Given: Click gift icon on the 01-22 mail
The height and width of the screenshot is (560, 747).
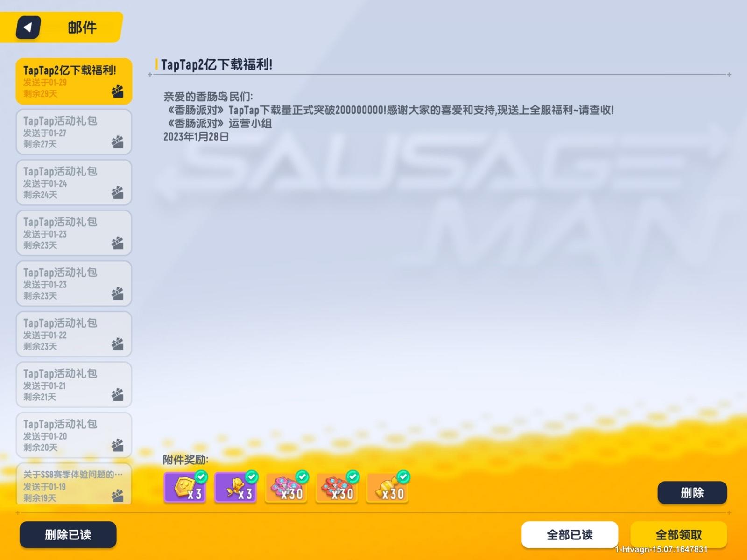Looking at the screenshot, I should [118, 344].
